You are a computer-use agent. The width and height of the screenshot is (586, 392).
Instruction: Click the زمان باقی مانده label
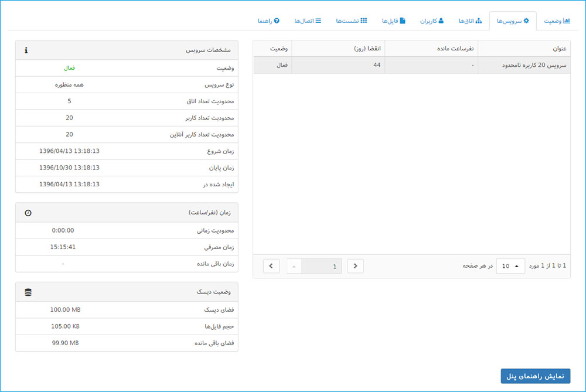coord(215,264)
